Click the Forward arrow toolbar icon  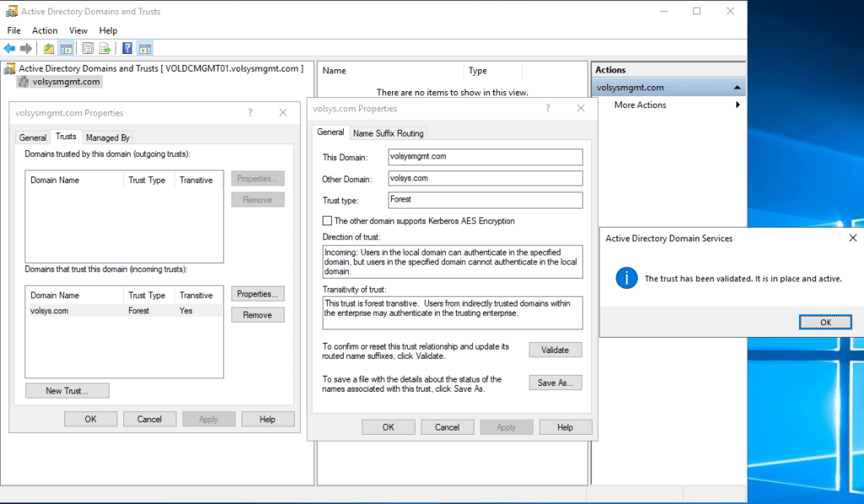pyautogui.click(x=26, y=49)
